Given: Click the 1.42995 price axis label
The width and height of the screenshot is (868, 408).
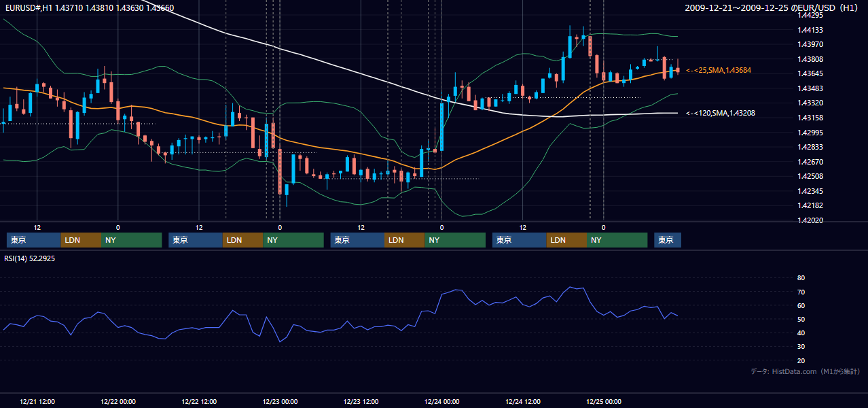Looking at the screenshot, I should [x=810, y=133].
